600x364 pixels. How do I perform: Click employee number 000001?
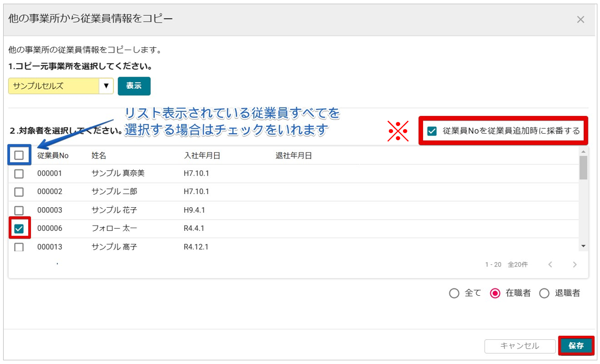(50, 173)
